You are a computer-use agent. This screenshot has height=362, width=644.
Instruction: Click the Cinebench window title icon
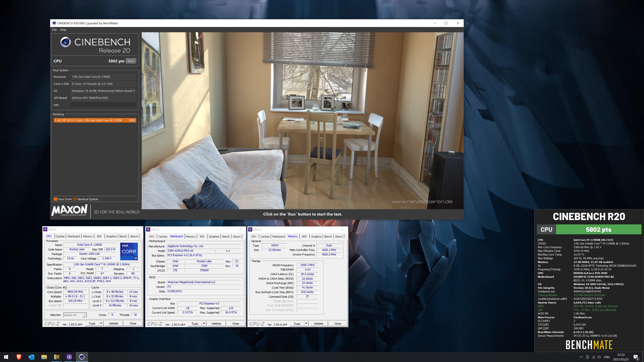pyautogui.click(x=54, y=23)
